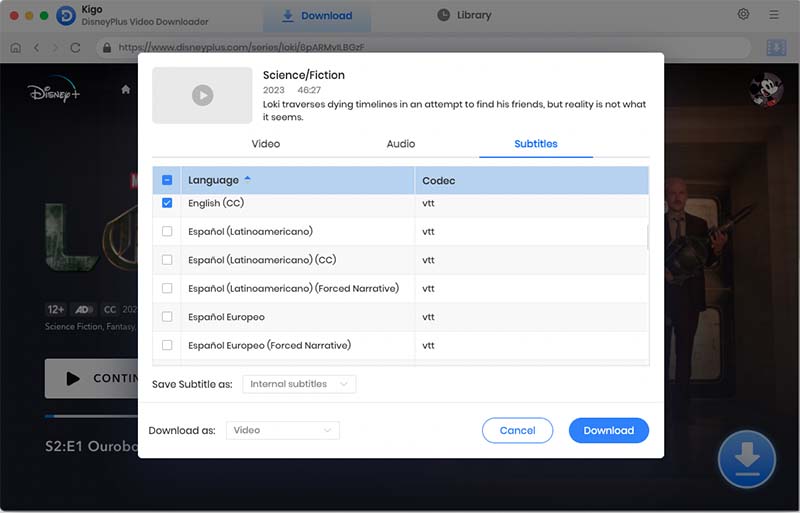
Task: Play the episode preview thumbnail
Action: coord(202,95)
